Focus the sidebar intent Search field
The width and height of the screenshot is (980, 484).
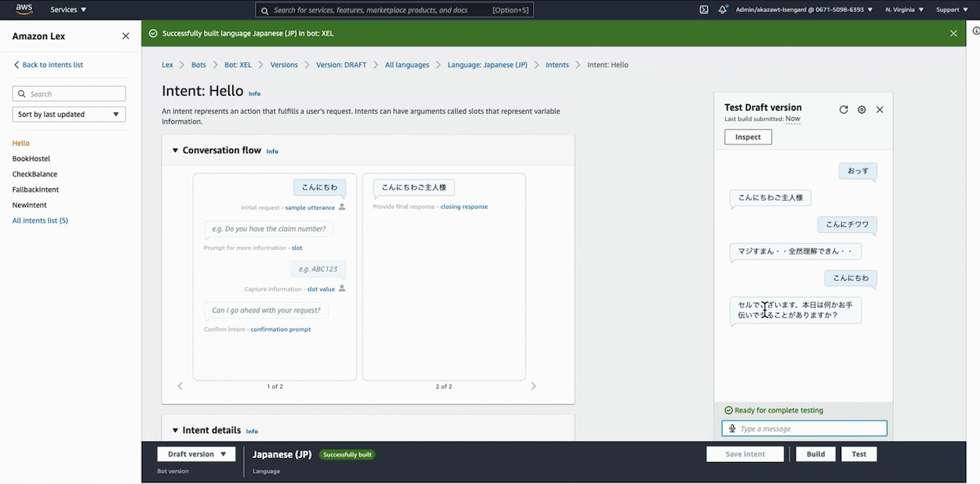[69, 94]
